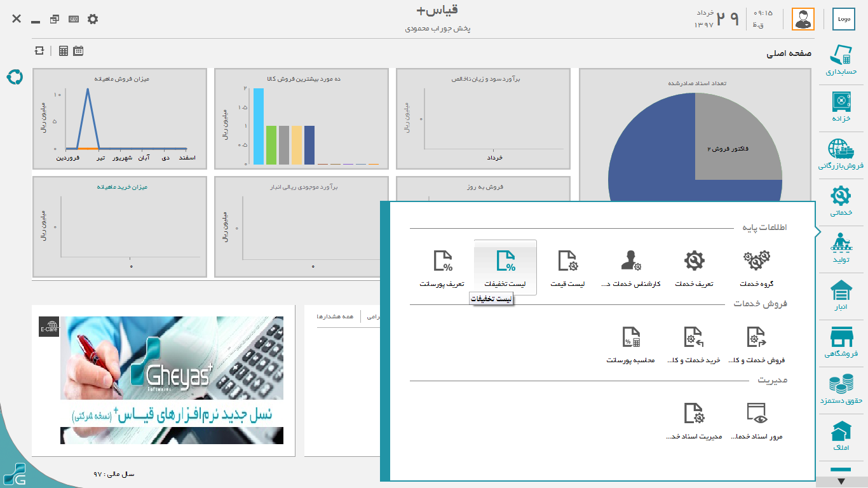Click the سال مالی : ۹۷ status text
This screenshot has width=868, height=488.
click(114, 474)
